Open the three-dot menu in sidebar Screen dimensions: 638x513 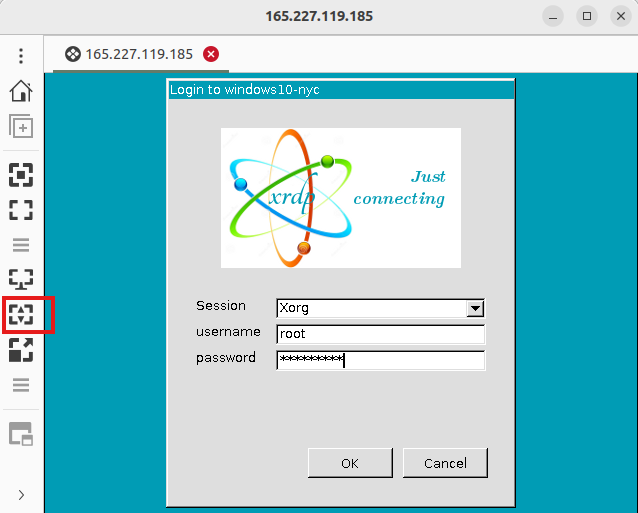click(x=21, y=56)
